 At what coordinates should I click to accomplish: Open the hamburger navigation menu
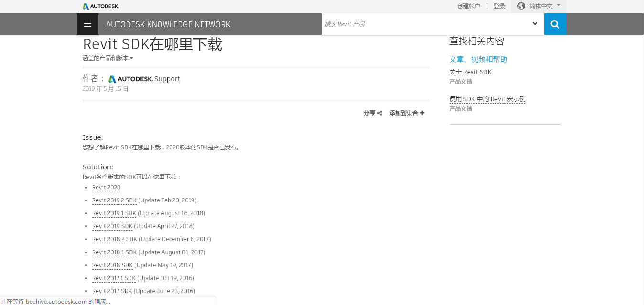87,23
